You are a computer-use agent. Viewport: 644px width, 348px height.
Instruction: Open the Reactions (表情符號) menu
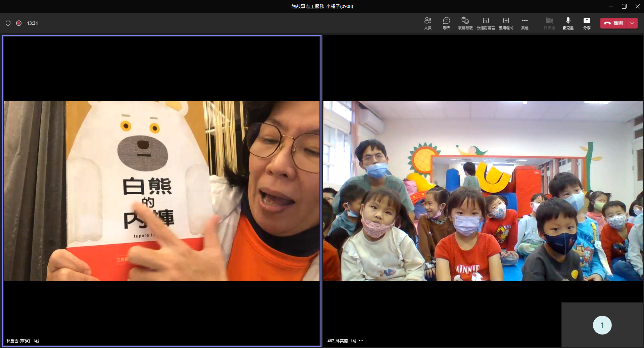click(465, 23)
